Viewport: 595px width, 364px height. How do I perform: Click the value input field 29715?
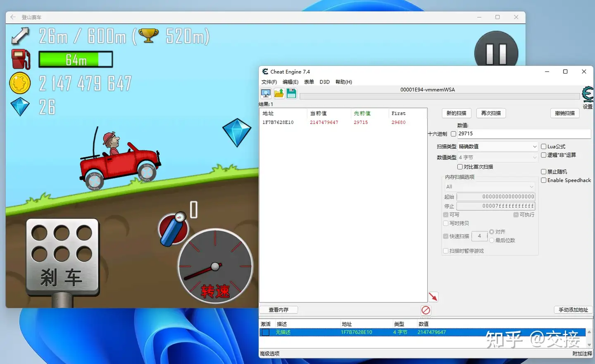[524, 134]
